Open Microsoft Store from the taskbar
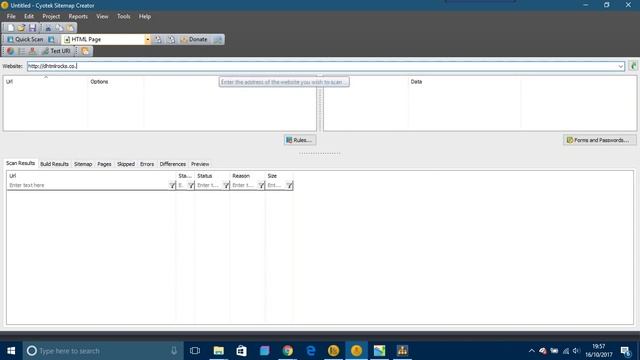 [x=242, y=351]
